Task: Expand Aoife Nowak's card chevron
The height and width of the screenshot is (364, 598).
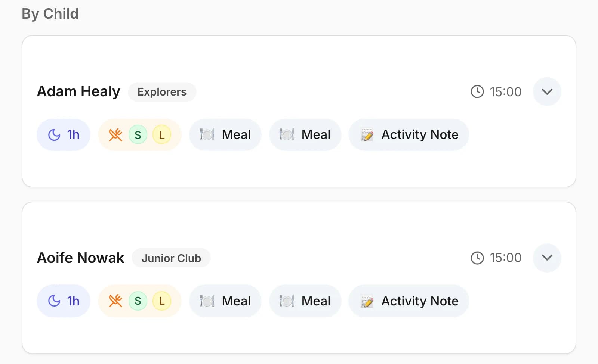Action: point(547,258)
